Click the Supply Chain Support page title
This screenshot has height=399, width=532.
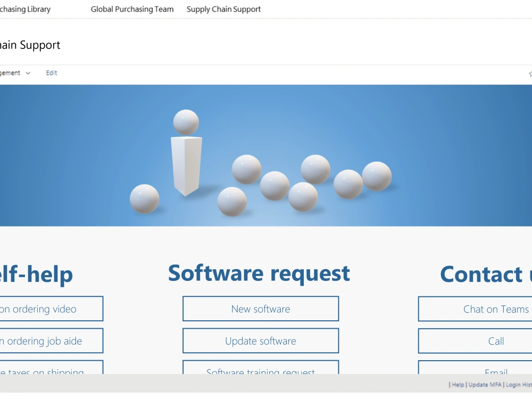click(x=30, y=45)
